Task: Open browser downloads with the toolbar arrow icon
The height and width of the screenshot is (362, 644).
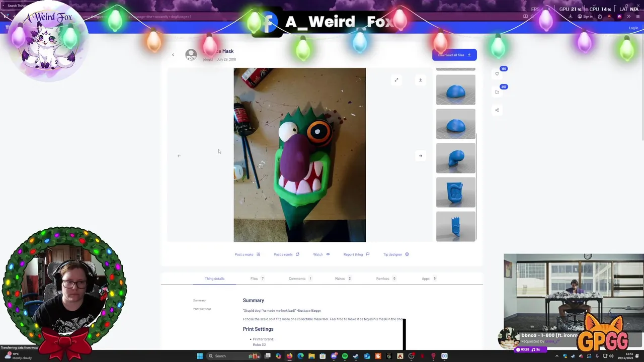Action: pyautogui.click(x=570, y=17)
